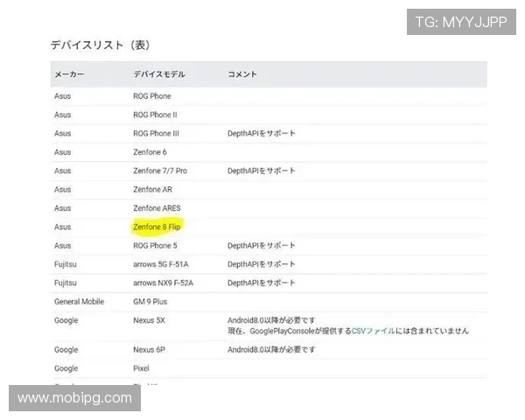Click the Zenfone 6 model cell
Viewport: 525px width, 420px height.
point(149,152)
